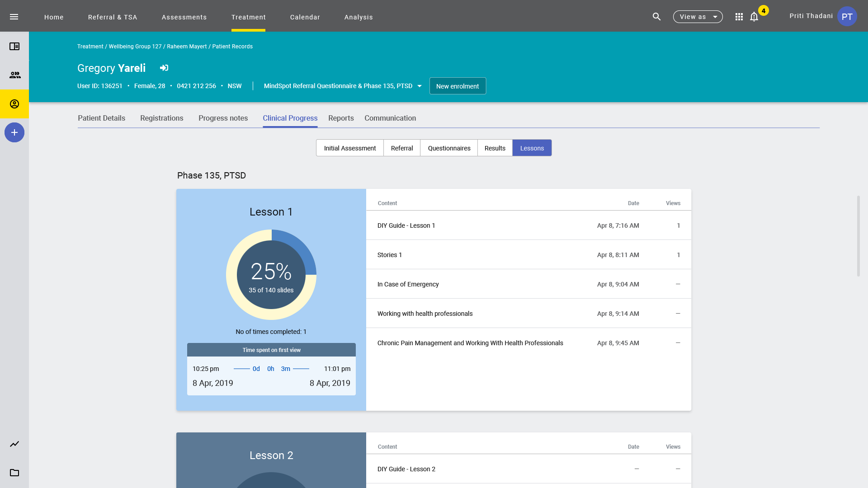Image resolution: width=868 pixels, height=488 pixels.
Task: Open the folder sidebar icon
Action: coord(14,473)
